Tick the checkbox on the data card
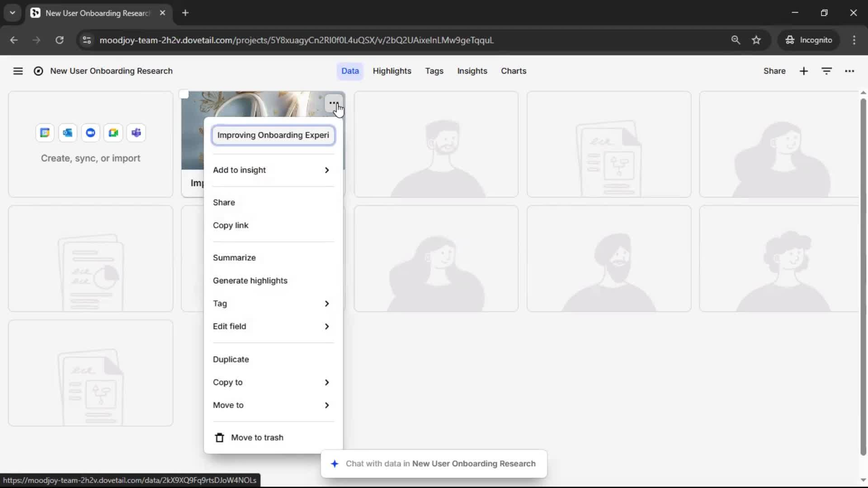Image resolution: width=868 pixels, height=488 pixels. pos(184,94)
